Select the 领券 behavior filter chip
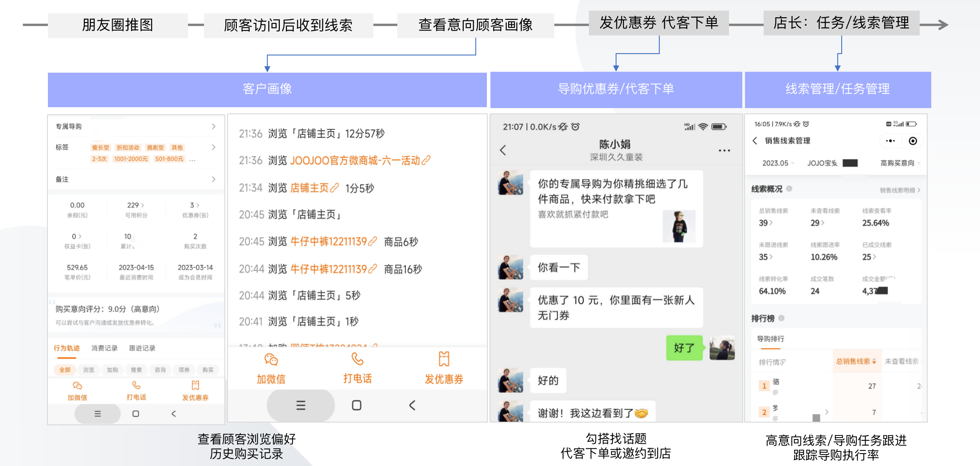 (184, 370)
